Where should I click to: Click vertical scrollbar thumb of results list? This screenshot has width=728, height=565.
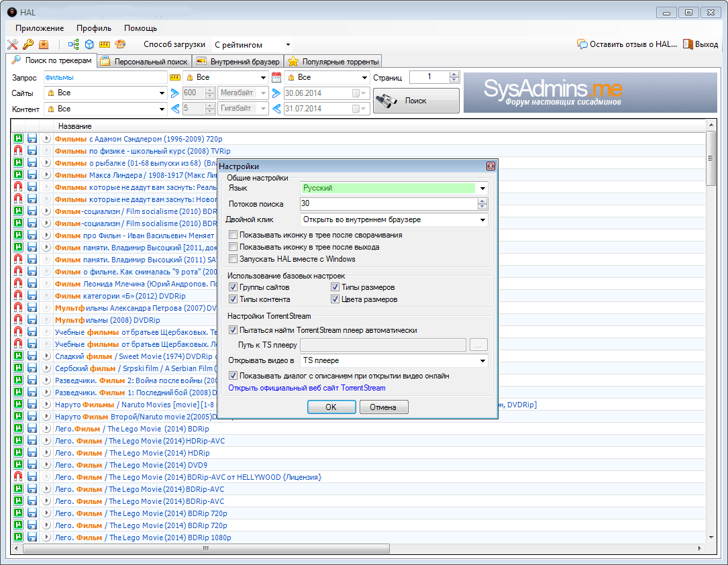711,158
